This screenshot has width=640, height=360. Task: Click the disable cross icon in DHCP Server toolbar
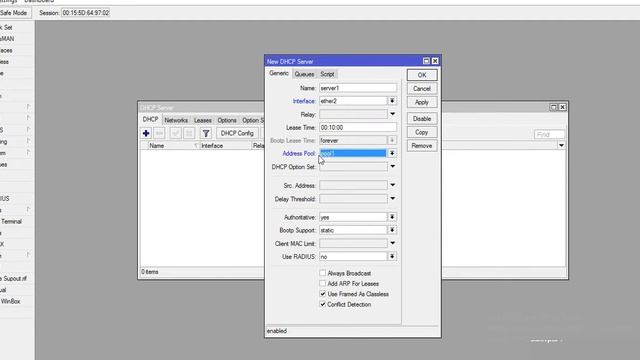tap(189, 133)
